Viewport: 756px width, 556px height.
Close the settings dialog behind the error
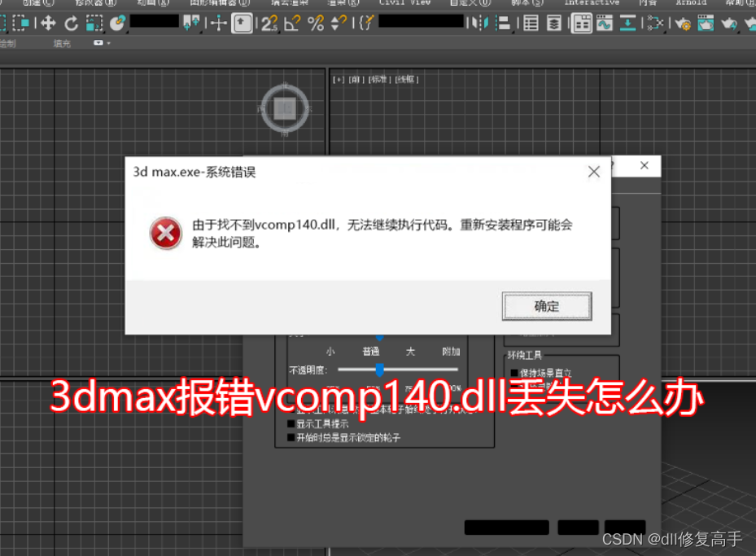coord(645,165)
